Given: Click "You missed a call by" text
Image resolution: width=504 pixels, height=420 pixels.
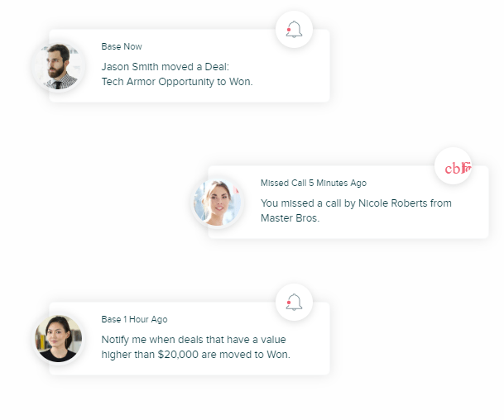Looking at the screenshot, I should [x=308, y=203].
